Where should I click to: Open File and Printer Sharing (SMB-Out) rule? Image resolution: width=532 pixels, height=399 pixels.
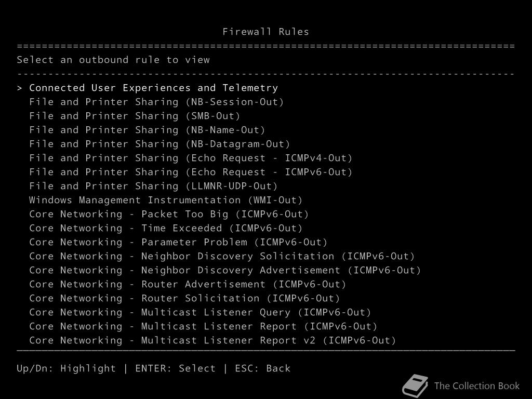pyautogui.click(x=135, y=116)
